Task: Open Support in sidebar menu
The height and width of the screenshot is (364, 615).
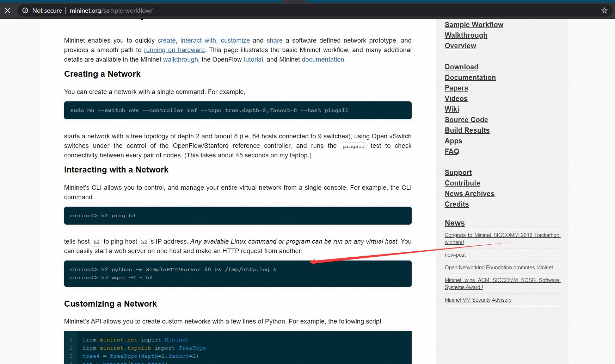Action: pos(458,172)
